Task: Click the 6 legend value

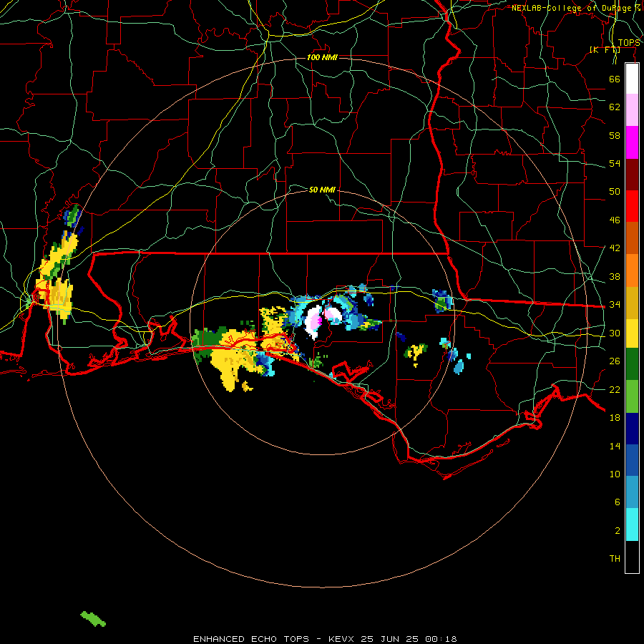Action: (x=618, y=502)
